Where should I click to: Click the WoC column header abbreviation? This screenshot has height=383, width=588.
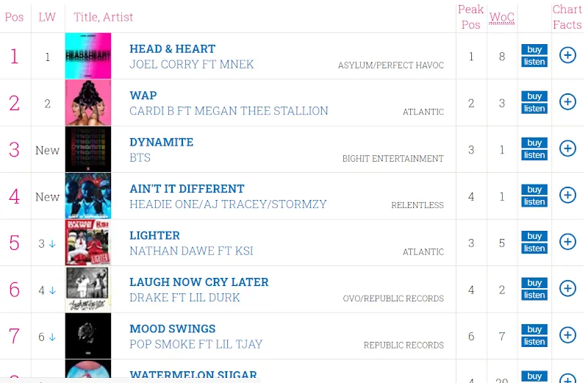click(502, 17)
